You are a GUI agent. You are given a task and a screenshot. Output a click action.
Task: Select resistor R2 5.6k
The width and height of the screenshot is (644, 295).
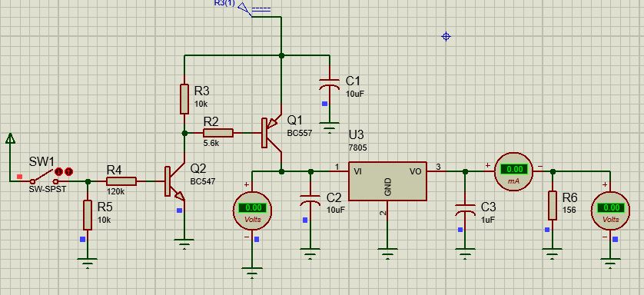coord(218,133)
